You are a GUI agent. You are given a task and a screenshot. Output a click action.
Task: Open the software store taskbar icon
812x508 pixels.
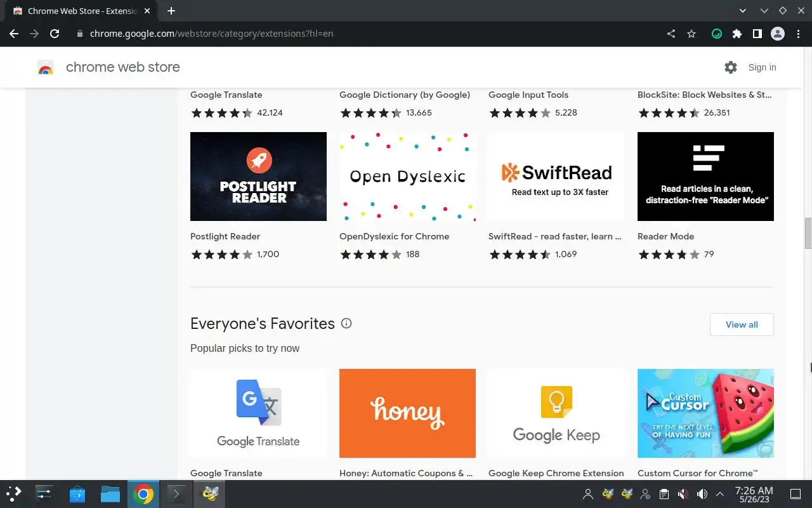77,493
